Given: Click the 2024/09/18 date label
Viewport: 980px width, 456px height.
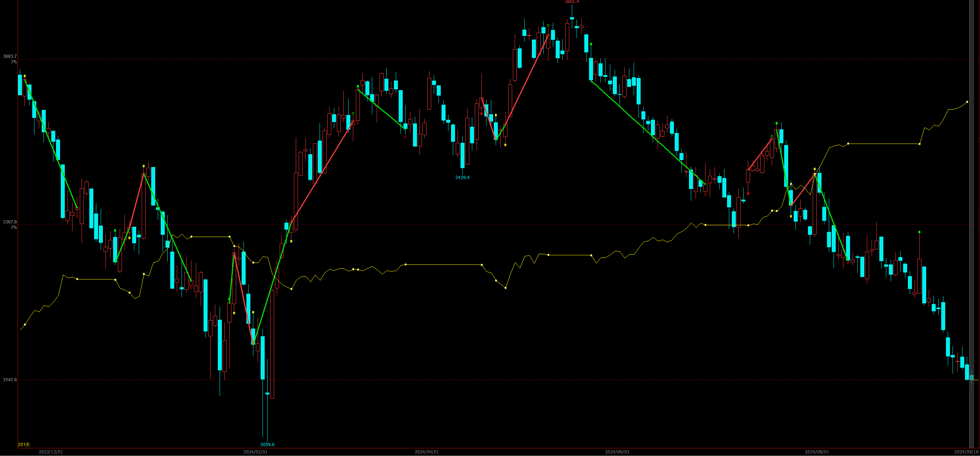Looking at the screenshot, I should [x=966, y=452].
